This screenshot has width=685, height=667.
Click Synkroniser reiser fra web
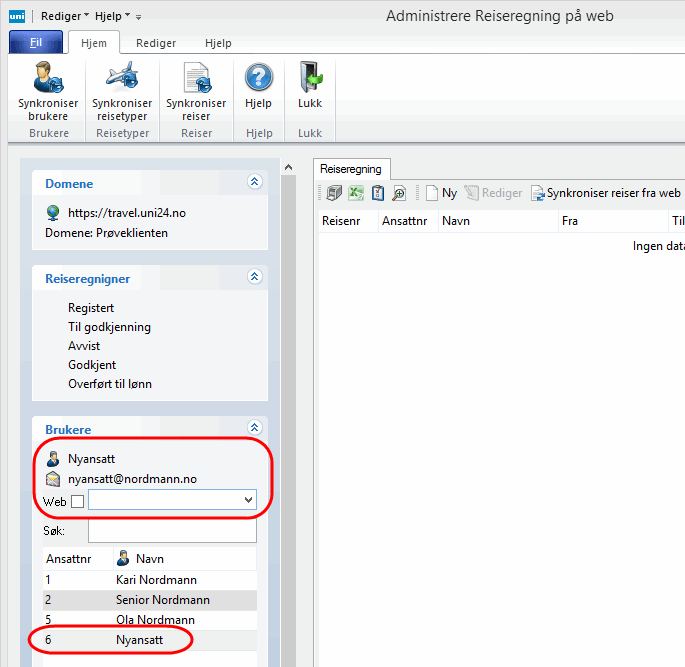605,193
